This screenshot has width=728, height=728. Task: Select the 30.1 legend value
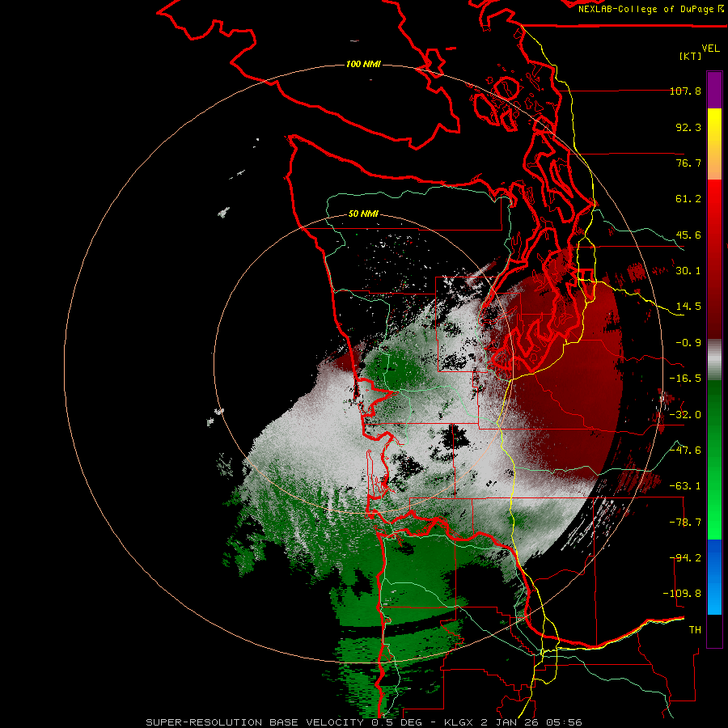(688, 271)
